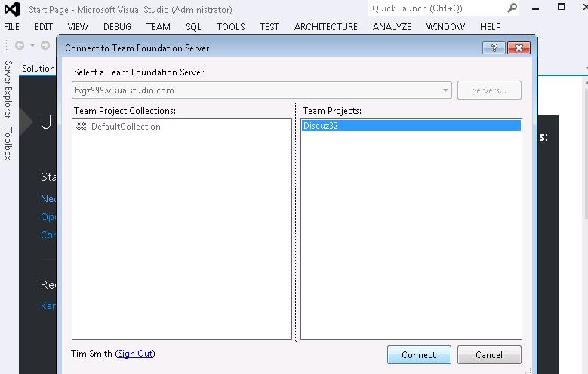Select the Discuz32 team project

point(411,125)
